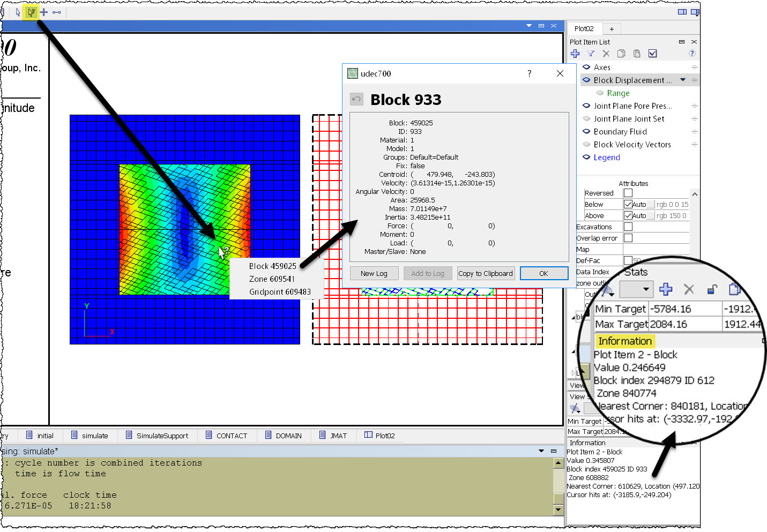Click the question mark in the udec700 title bar

coord(530,74)
